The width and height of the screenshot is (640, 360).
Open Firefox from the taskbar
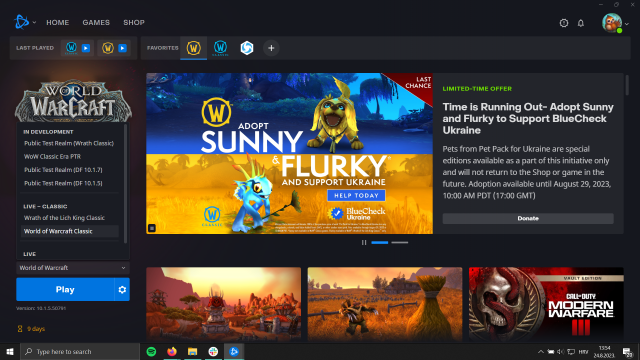pos(172,351)
